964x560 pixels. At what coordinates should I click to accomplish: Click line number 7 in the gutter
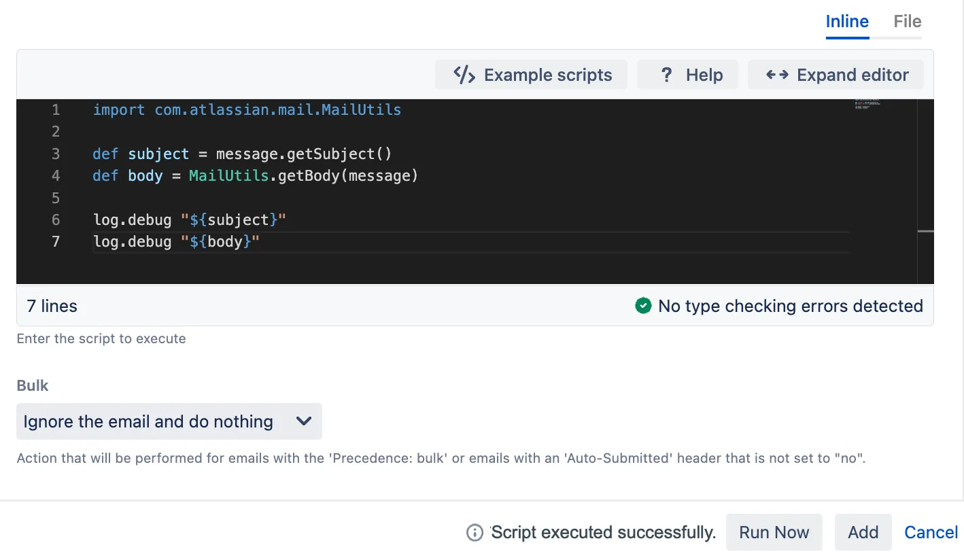(x=56, y=241)
